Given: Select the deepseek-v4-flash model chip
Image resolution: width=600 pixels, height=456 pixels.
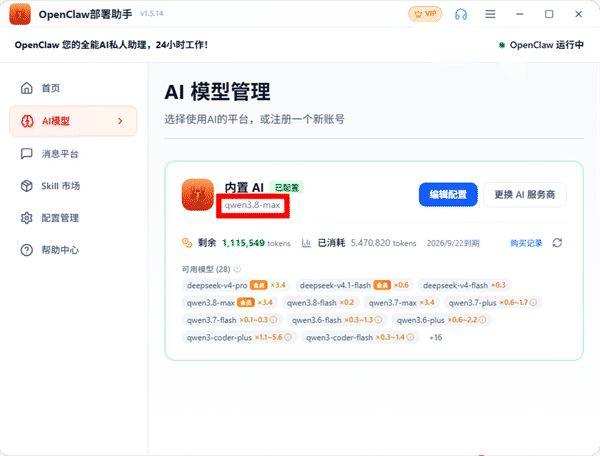Looking at the screenshot, I should [x=464, y=285].
